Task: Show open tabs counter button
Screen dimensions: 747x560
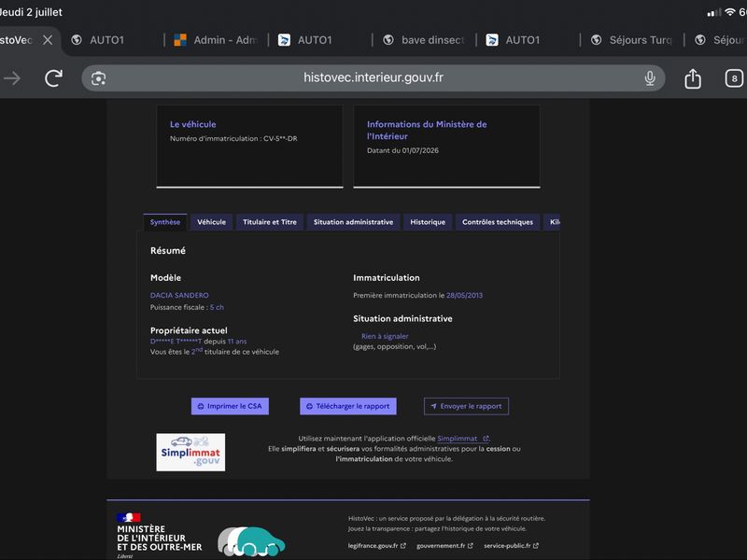Action: (x=734, y=78)
